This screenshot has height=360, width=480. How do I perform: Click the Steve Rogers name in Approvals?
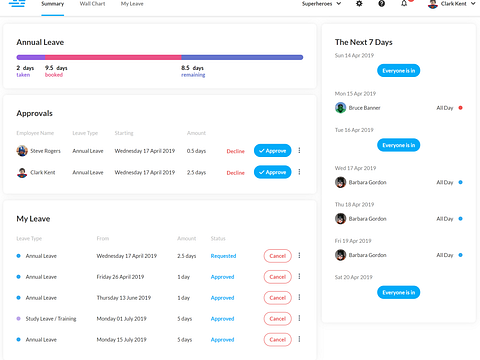[x=45, y=151]
